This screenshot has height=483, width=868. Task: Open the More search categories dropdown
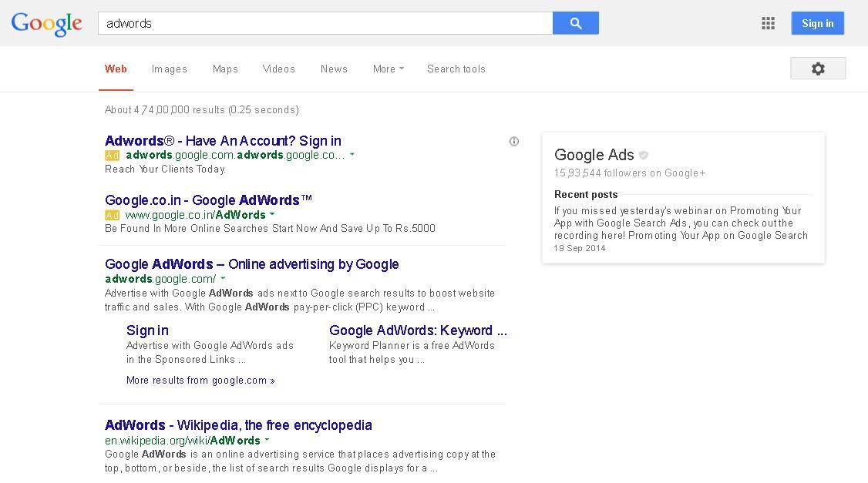tap(388, 69)
